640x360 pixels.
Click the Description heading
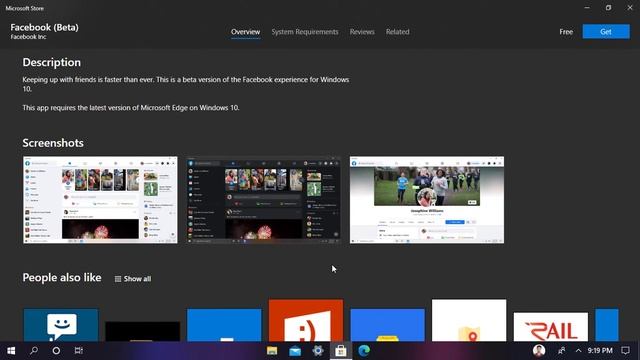pos(51,62)
